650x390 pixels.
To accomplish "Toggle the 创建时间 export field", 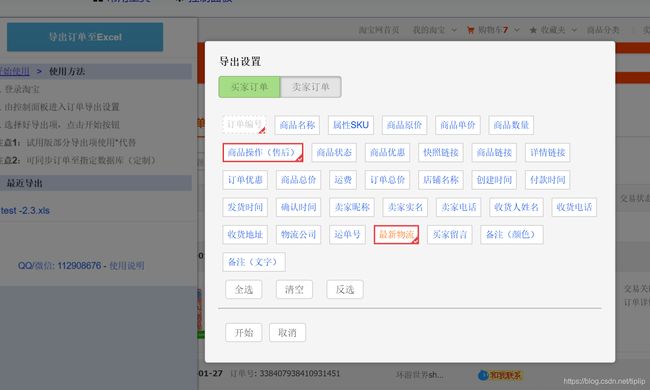I will pos(494,180).
